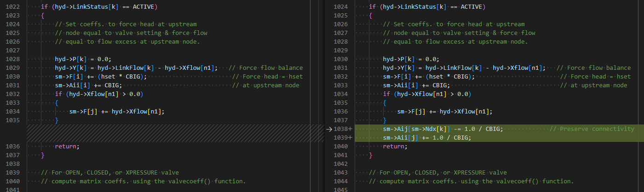This screenshot has width=644, height=192.
Task: Click the revert arrow beside line 1038
Action: pos(328,129)
